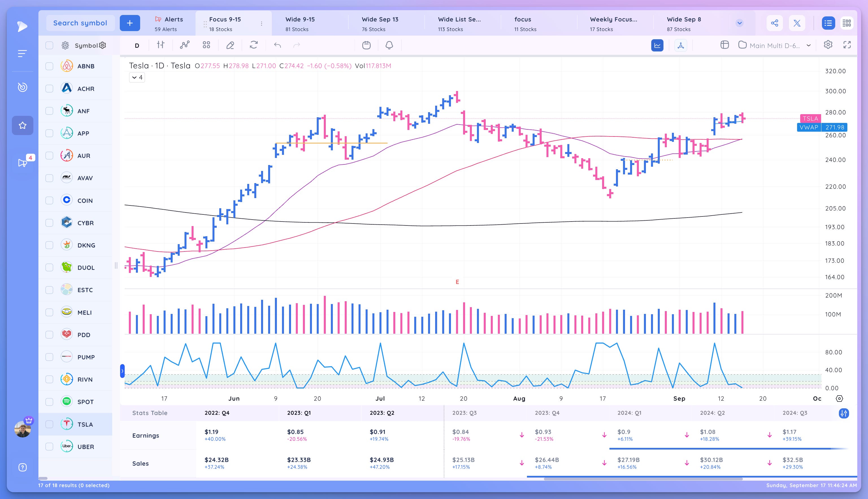
Task: Toggle the select-all header checkbox
Action: 49,45
